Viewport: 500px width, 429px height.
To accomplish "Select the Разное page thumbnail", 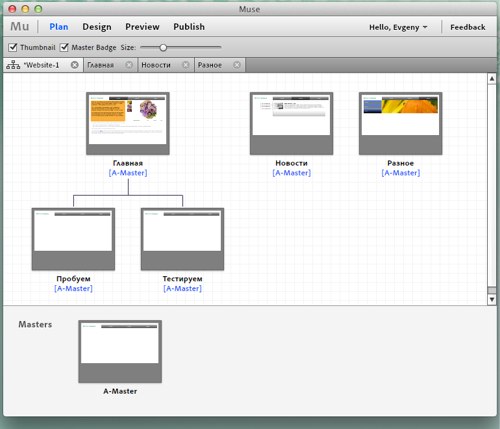I will pos(400,123).
